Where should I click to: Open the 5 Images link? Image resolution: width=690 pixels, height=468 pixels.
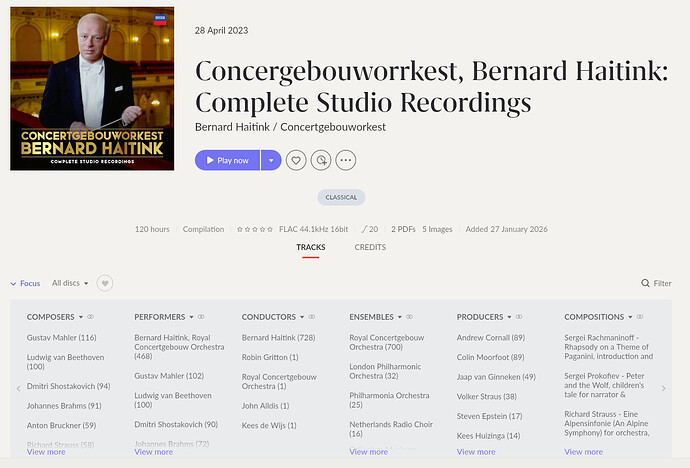(437, 229)
